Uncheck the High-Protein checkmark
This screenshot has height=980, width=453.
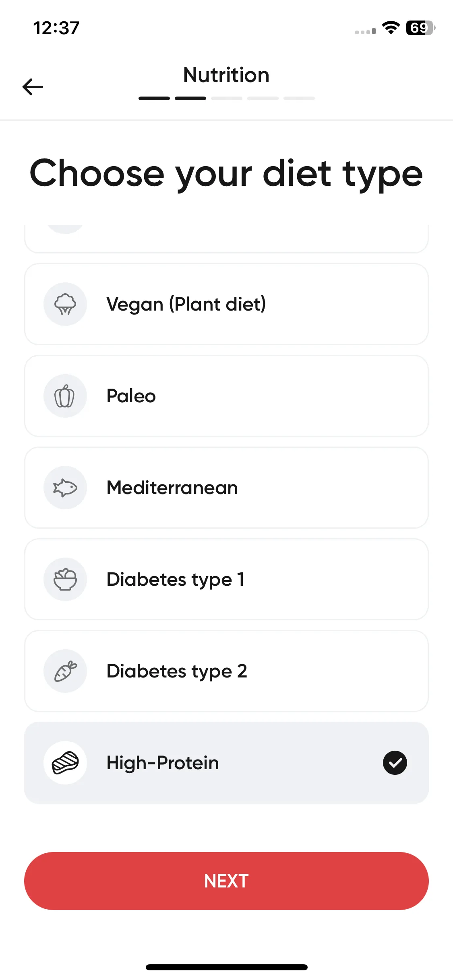[x=395, y=763]
